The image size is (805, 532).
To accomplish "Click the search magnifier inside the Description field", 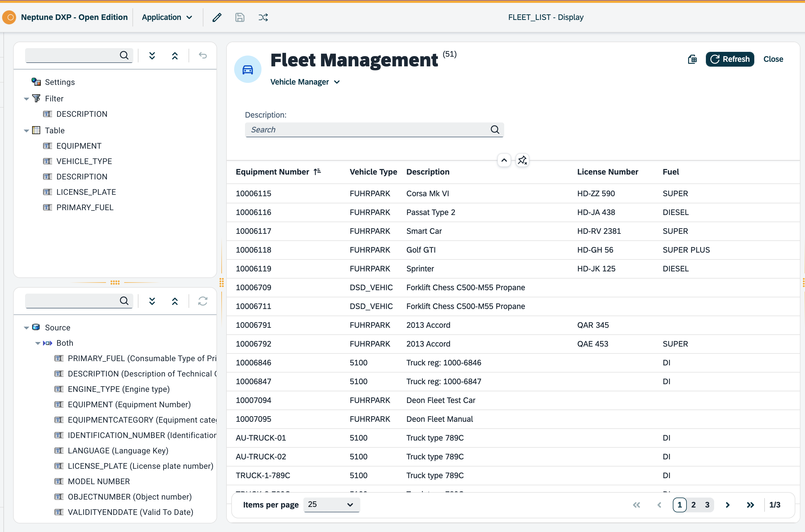I will [495, 130].
